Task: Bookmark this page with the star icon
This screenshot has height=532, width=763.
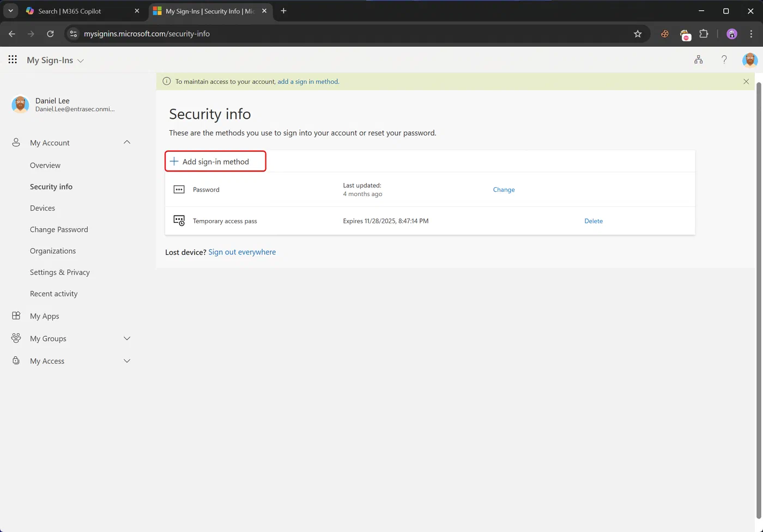Action: point(638,34)
